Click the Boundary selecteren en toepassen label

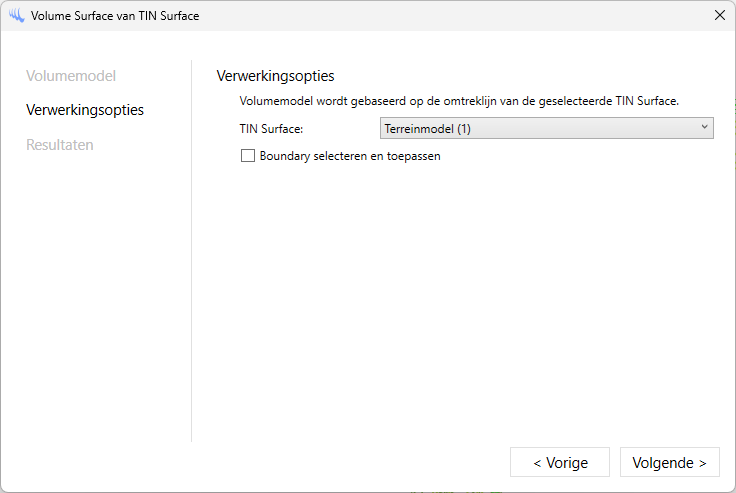350,156
